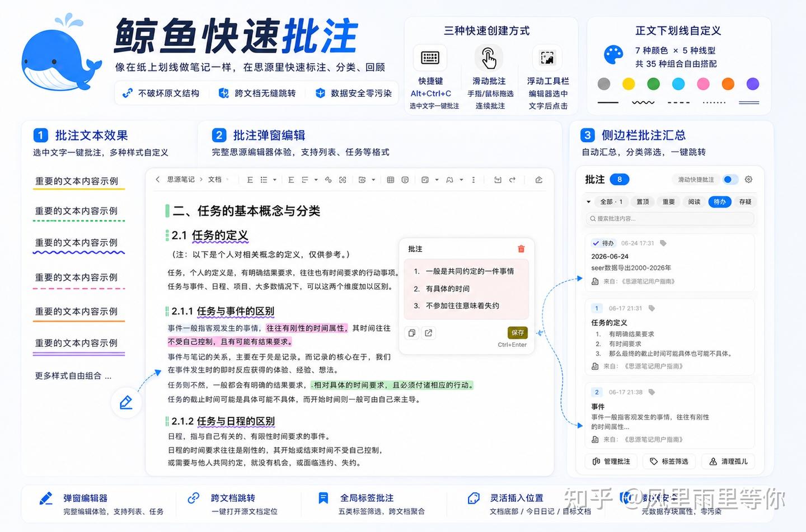Image resolution: width=806 pixels, height=532 pixels.
Task: Pick the purple color swatch
Action: click(753, 84)
